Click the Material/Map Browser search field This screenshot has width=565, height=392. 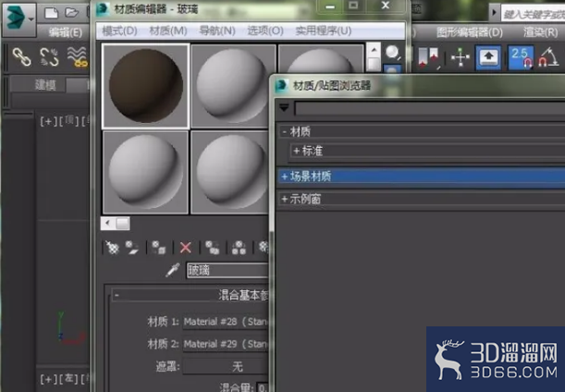(x=429, y=108)
